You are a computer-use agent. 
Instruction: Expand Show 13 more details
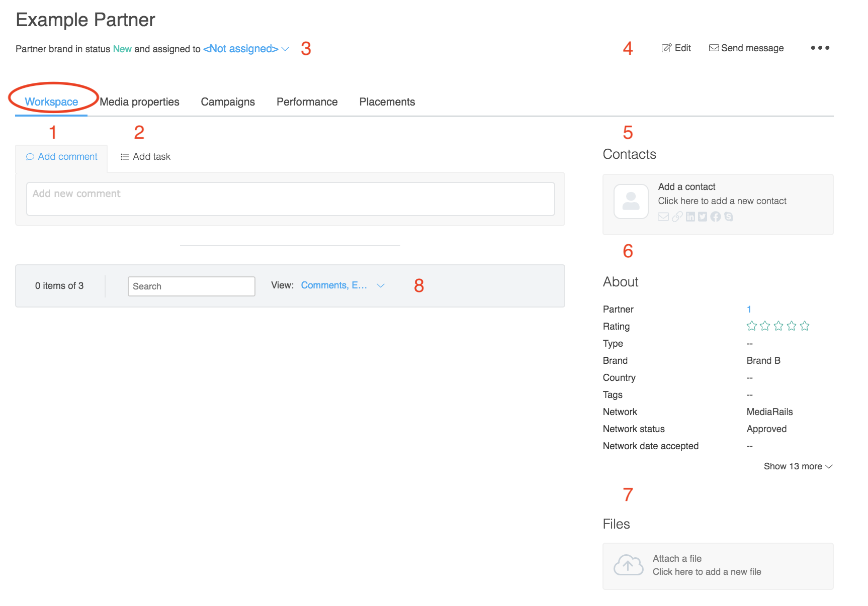point(798,466)
